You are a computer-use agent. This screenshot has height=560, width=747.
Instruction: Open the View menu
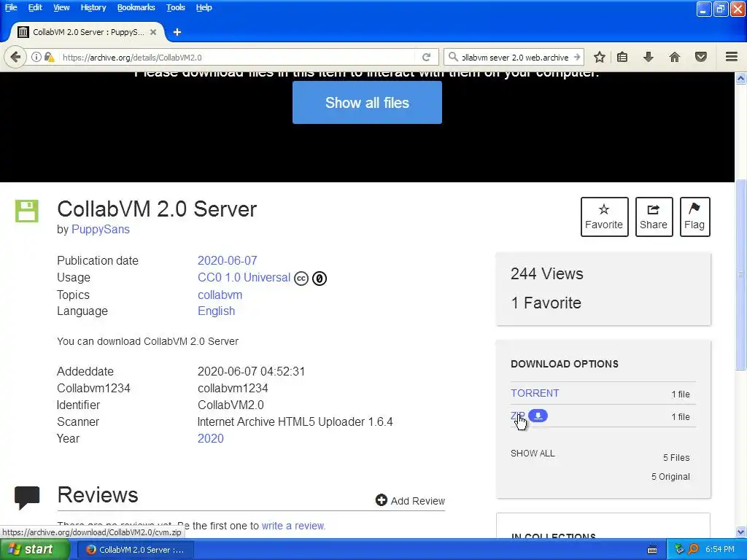(61, 7)
